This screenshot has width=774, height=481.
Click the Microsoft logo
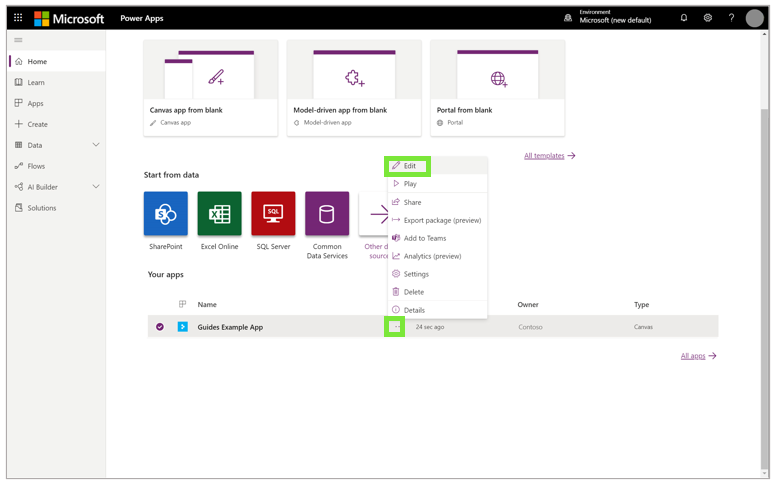click(69, 19)
